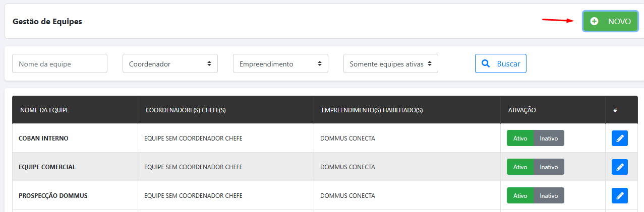The height and width of the screenshot is (212, 644).
Task: Select Ativo for EQUIPE COMERCIAL team
Action: pos(520,167)
